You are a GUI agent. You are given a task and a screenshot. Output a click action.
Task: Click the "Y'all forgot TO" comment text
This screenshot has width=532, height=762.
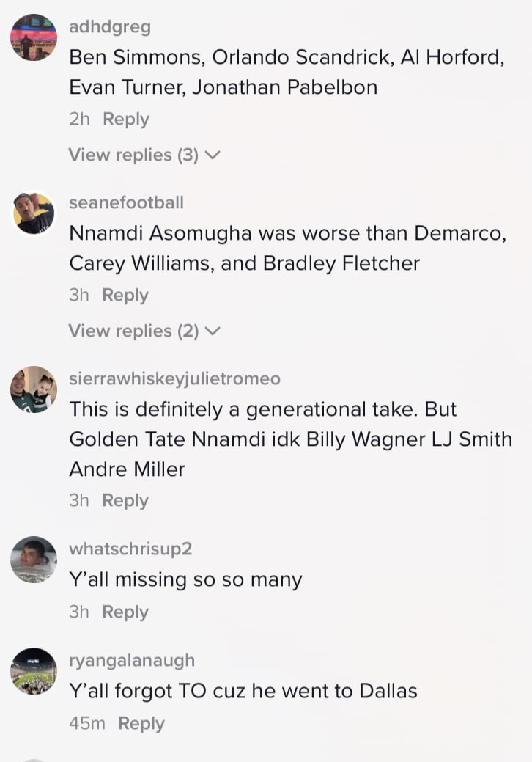pyautogui.click(x=243, y=691)
